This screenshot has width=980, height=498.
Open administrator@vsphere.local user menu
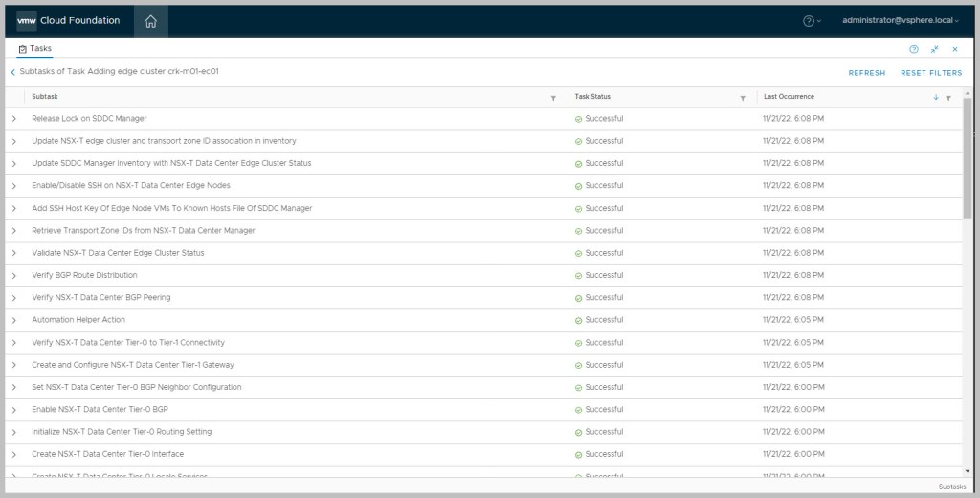[x=900, y=21]
